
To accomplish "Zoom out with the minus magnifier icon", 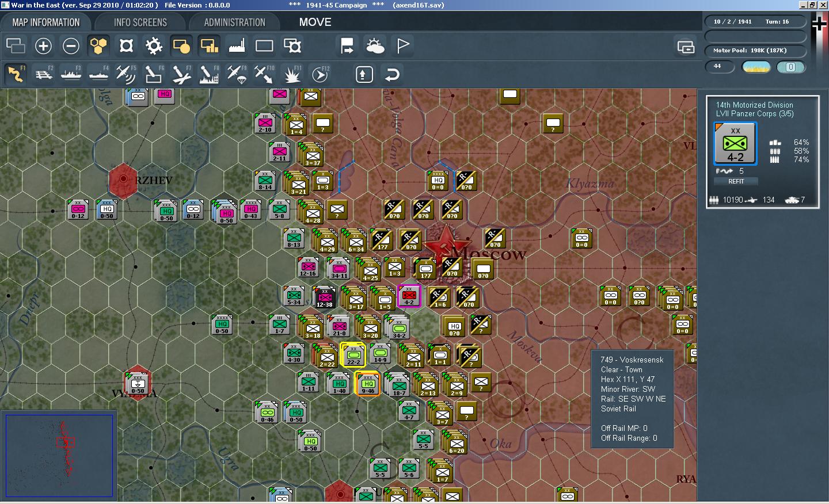I will pyautogui.click(x=71, y=45).
